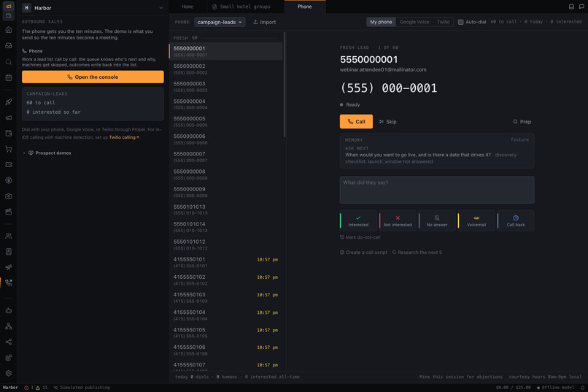
Task: Mark the call outcome as No answer
Action: click(437, 221)
